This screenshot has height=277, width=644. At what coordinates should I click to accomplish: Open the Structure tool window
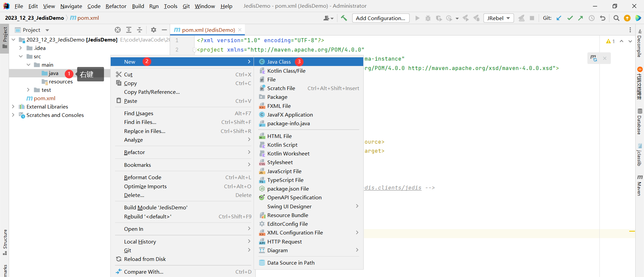coord(5,242)
